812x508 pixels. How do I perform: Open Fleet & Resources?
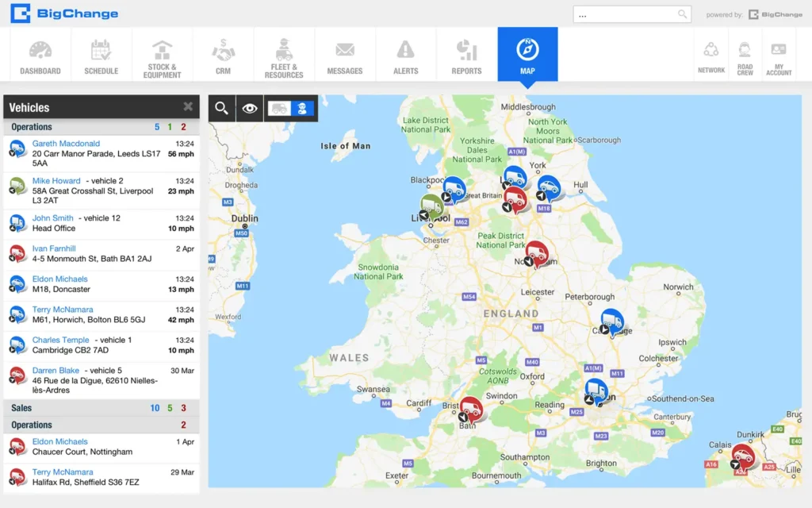pyautogui.click(x=284, y=56)
